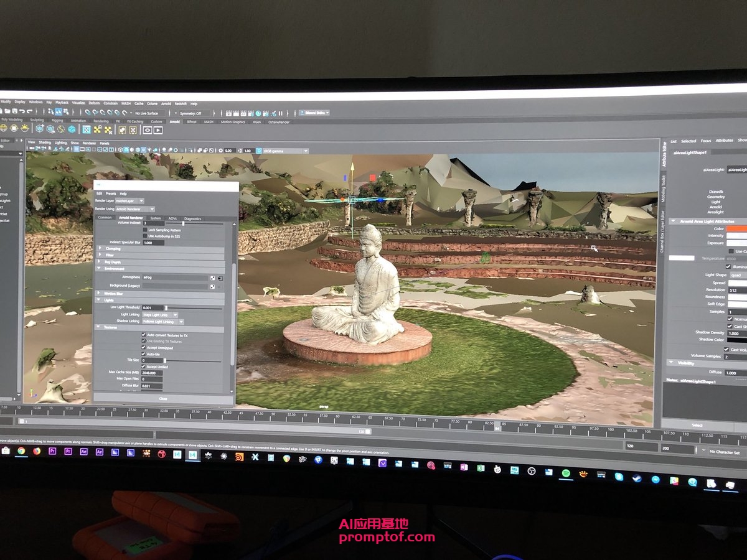Uncheck Auto-convert Textures to TX

point(144,335)
